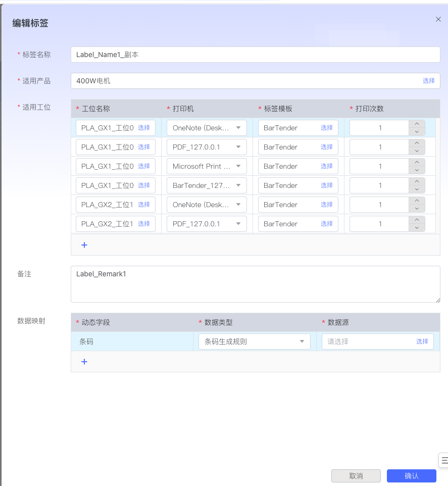Click the plus icon under 适用工位 table
This screenshot has height=486, width=448.
click(x=84, y=245)
